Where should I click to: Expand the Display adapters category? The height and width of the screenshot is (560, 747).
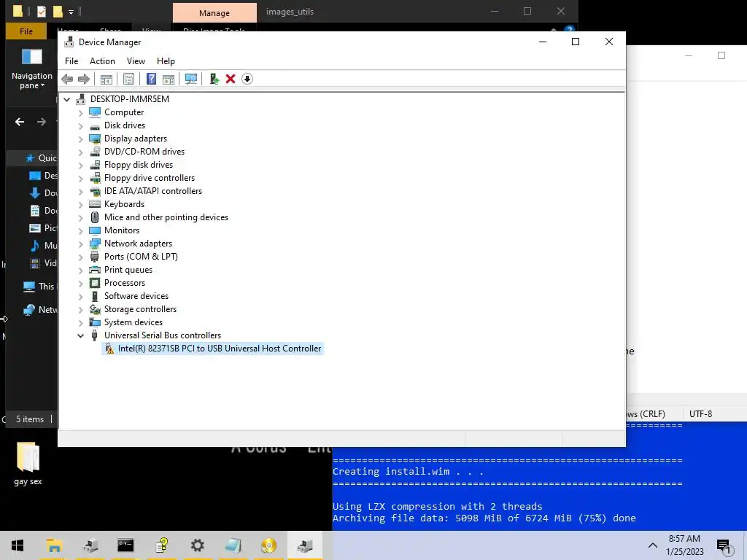pyautogui.click(x=80, y=139)
